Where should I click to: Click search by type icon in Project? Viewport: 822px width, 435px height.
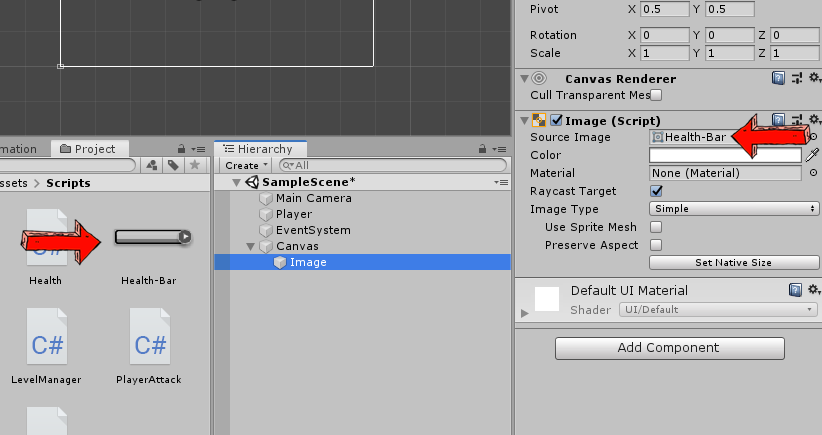(x=151, y=165)
